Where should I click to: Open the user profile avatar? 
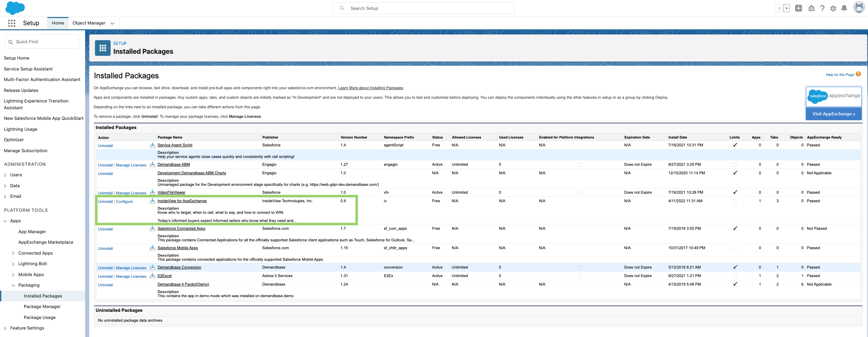[x=859, y=7]
